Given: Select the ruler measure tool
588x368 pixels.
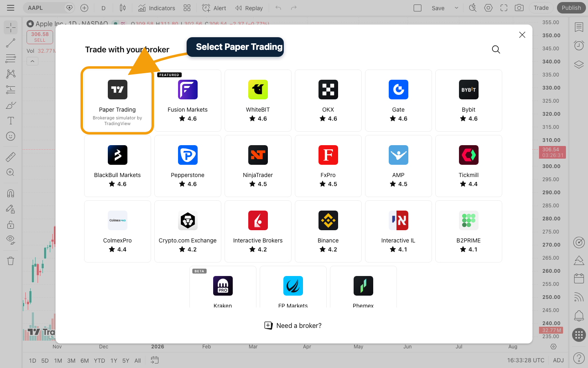Looking at the screenshot, I should tap(11, 157).
